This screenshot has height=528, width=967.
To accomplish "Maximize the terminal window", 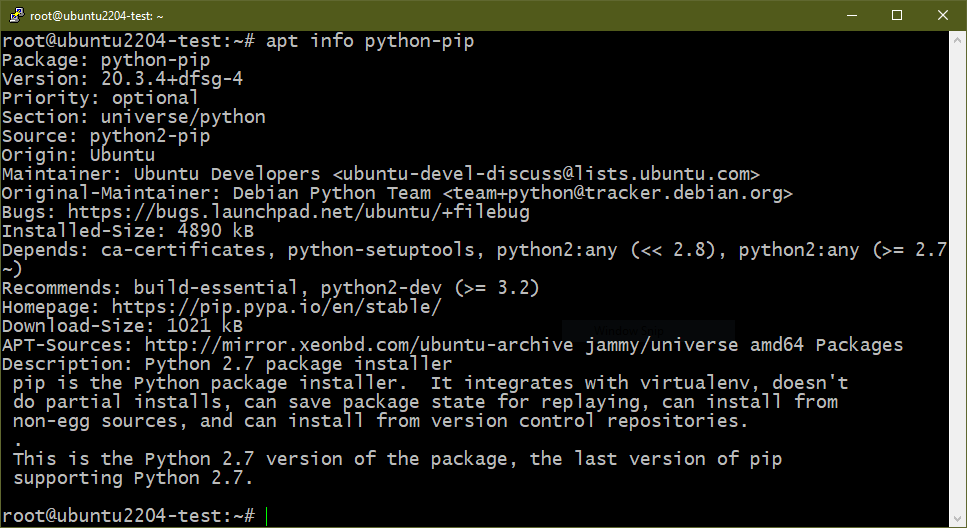I will (897, 15).
